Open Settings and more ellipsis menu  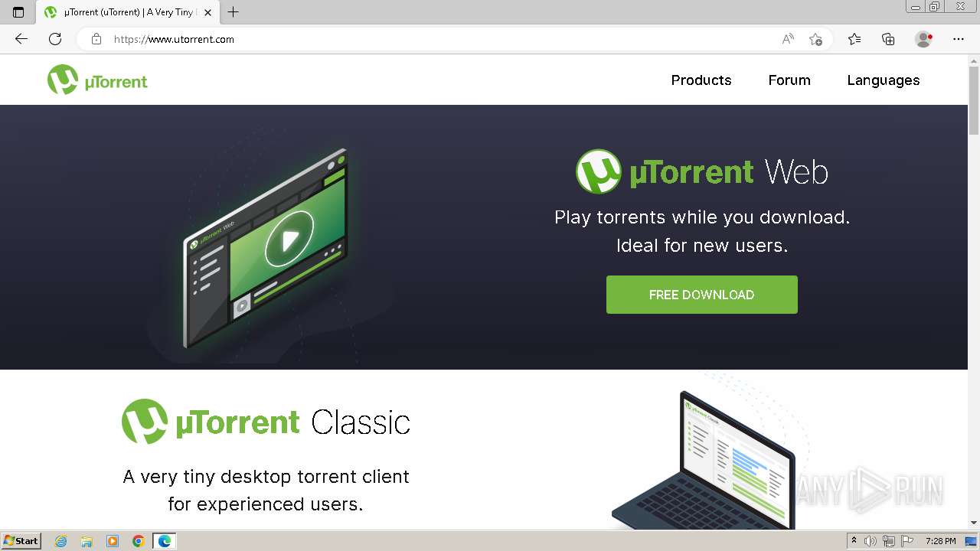tap(959, 39)
